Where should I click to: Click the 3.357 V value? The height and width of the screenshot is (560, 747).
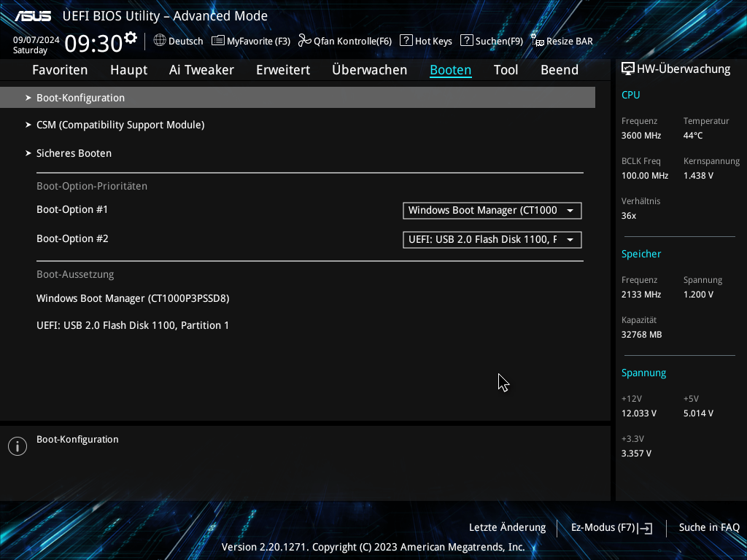(636, 454)
